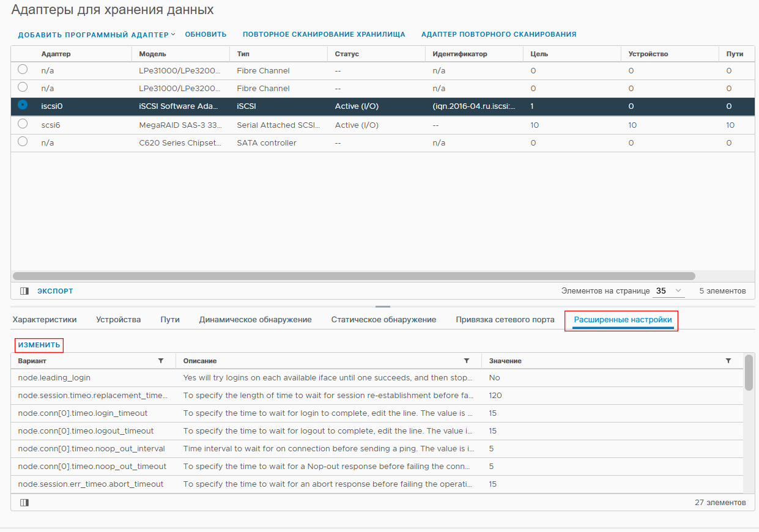Filter the Значение column

(x=728, y=361)
